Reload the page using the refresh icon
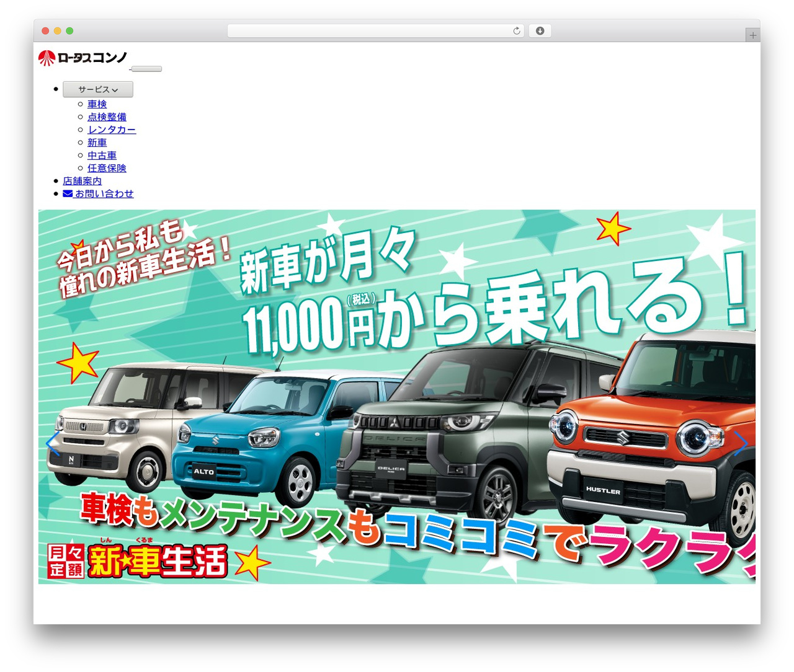This screenshot has height=672, width=794. pyautogui.click(x=517, y=31)
